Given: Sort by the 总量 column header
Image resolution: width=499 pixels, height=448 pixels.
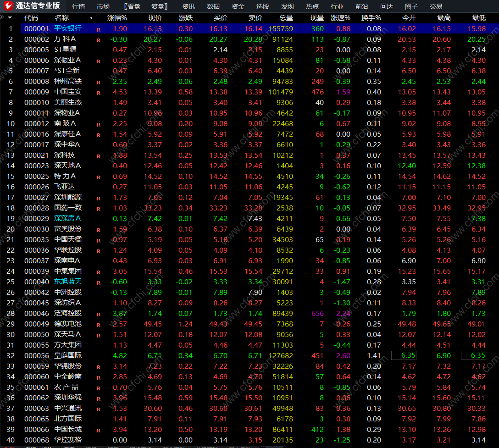Looking at the screenshot, I should 286,18.
